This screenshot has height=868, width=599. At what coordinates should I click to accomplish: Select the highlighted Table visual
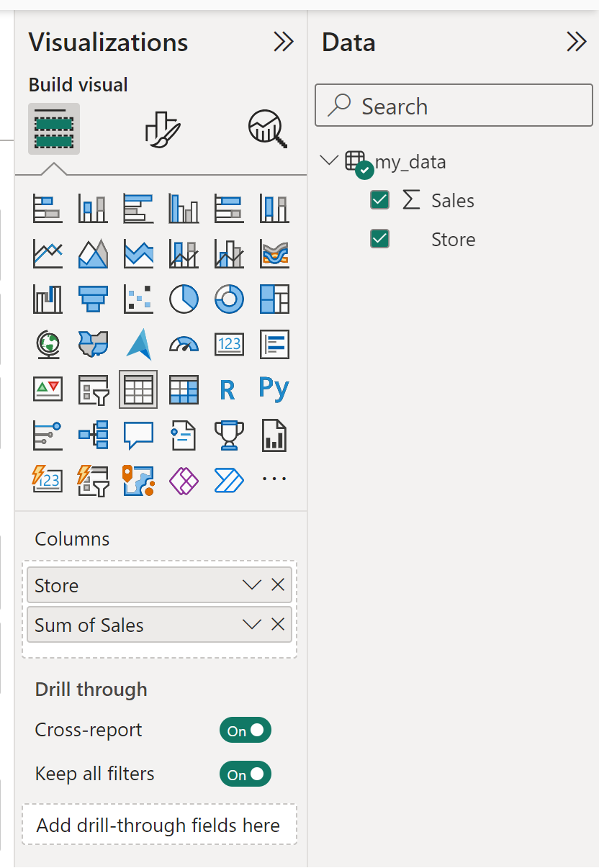[138, 389]
